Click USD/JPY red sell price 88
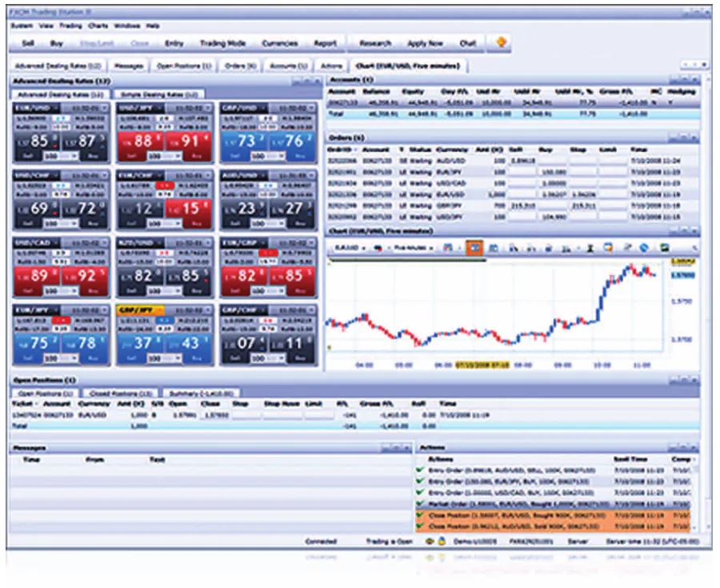The height and width of the screenshot is (588, 720). coord(142,141)
